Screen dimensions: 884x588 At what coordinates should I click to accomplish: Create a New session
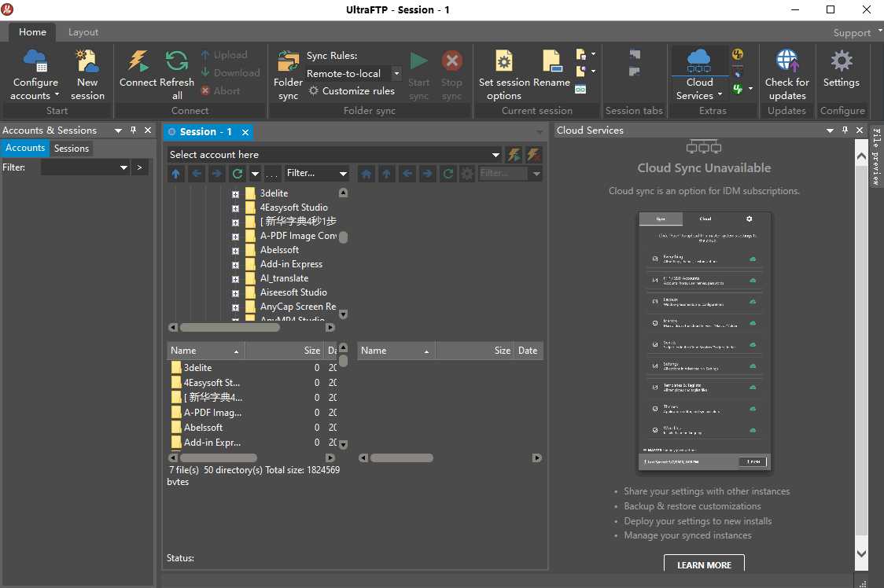(x=87, y=75)
